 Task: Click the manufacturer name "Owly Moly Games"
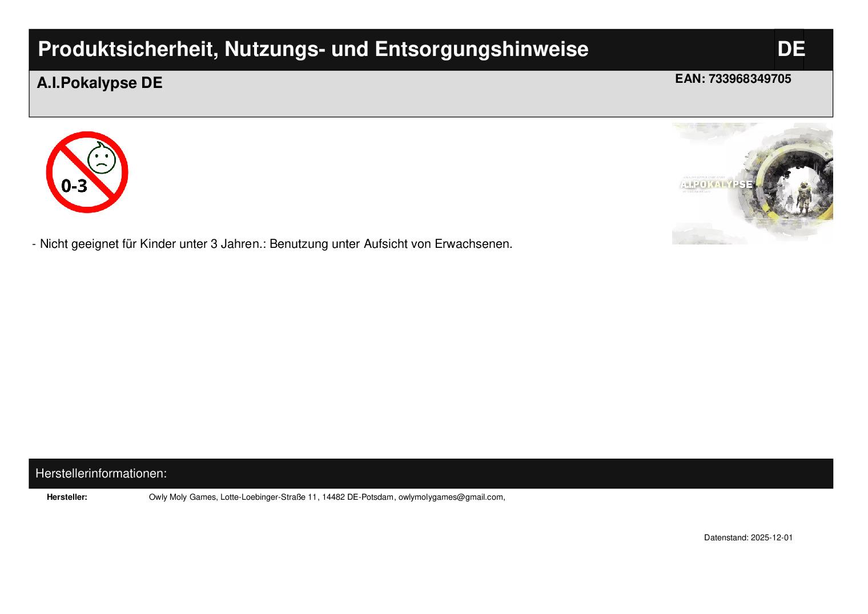coord(182,497)
